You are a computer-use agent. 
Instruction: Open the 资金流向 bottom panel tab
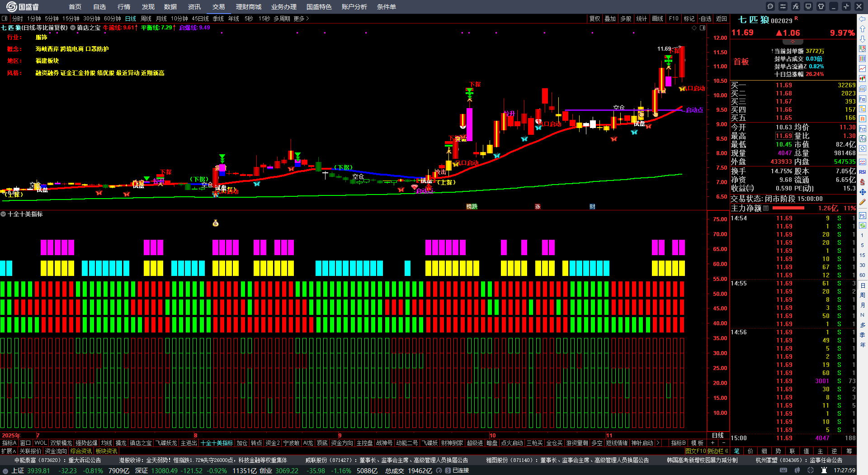pos(56,451)
